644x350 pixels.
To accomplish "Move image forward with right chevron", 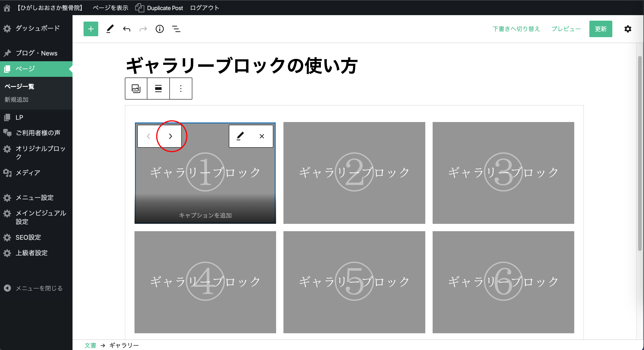I will pos(171,136).
